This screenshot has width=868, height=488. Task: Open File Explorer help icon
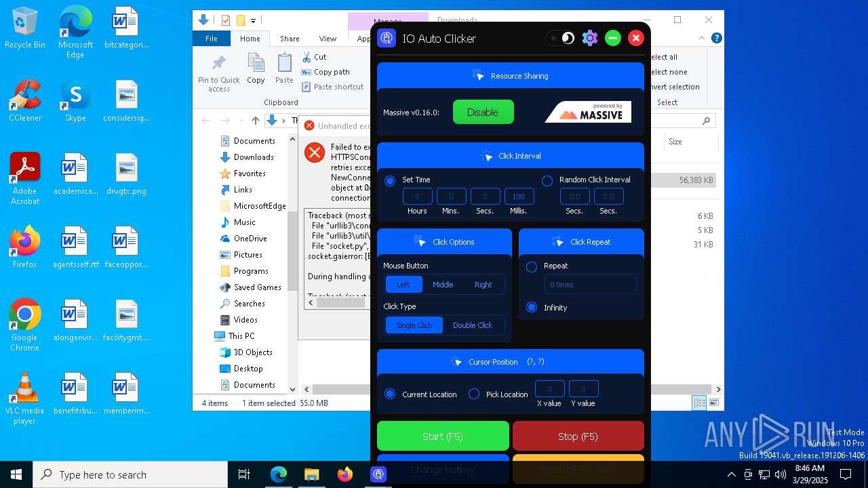coord(716,39)
